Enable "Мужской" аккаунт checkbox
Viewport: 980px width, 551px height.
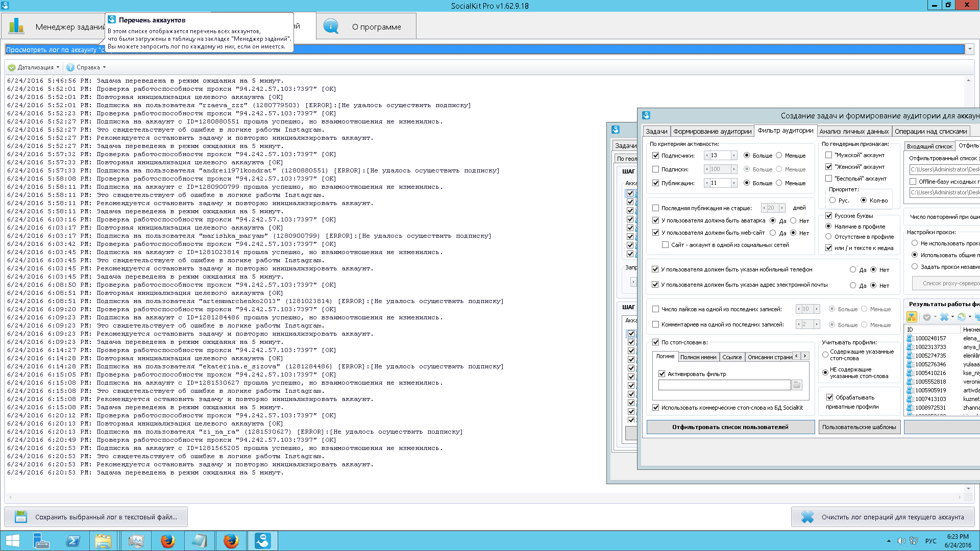829,155
